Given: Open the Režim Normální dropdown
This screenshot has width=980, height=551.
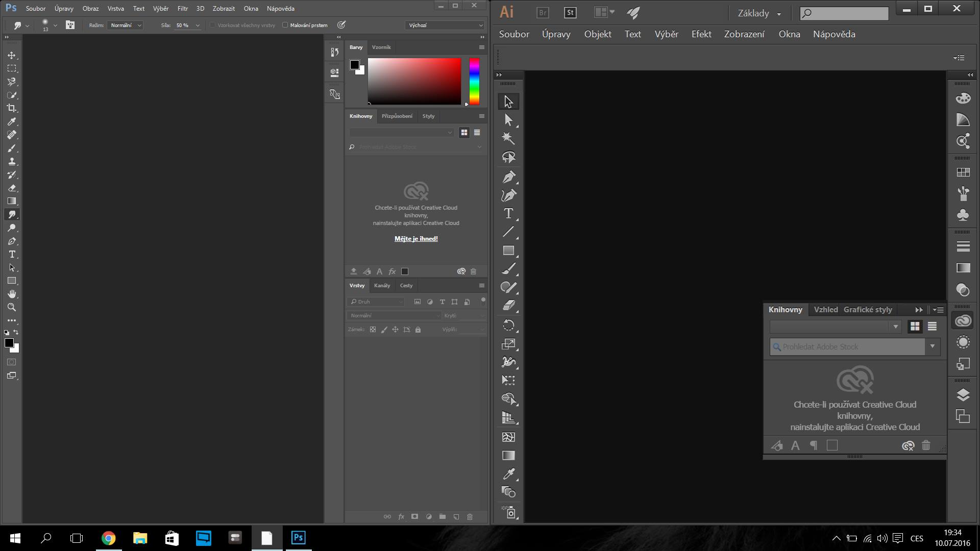Looking at the screenshot, I should 126,25.
